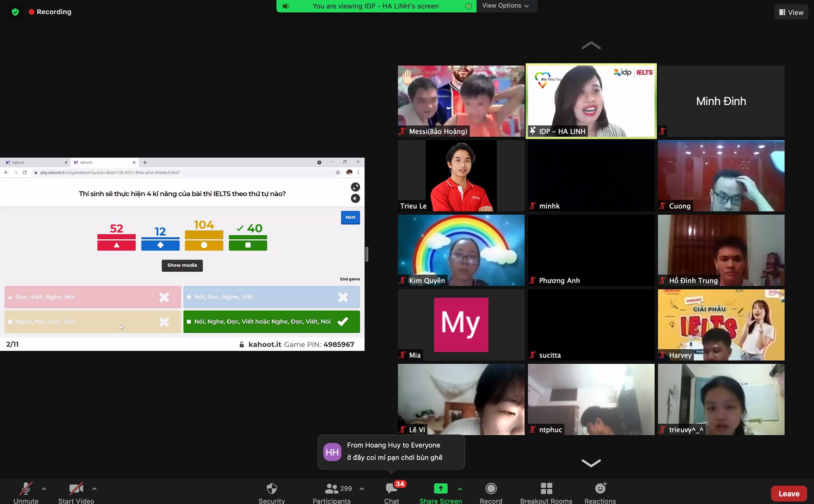Image resolution: width=814 pixels, height=504 pixels.
Task: Click the green encryption shield icon
Action: 15,12
